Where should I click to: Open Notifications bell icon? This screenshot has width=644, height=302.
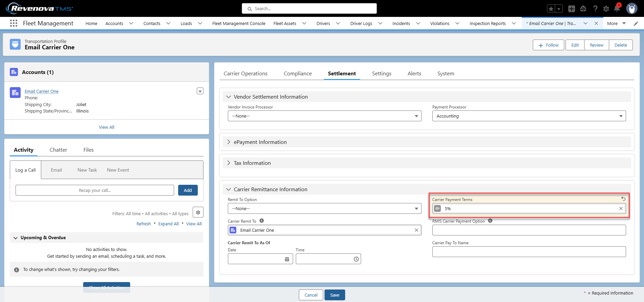pos(617,8)
